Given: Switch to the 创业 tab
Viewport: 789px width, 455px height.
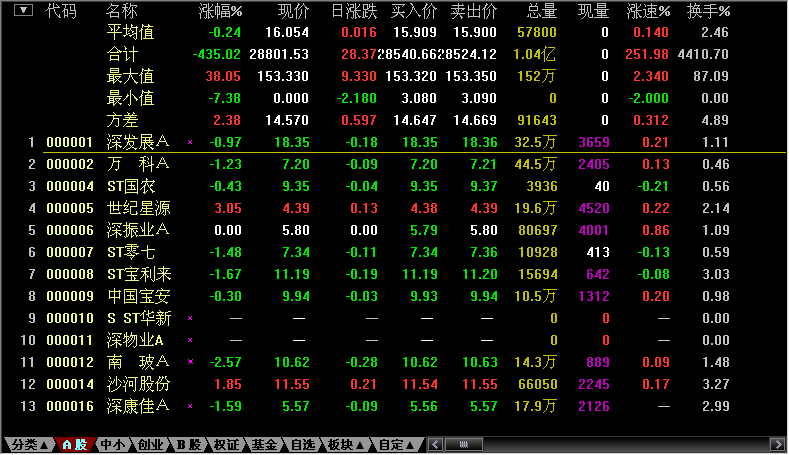Looking at the screenshot, I should pos(150,445).
